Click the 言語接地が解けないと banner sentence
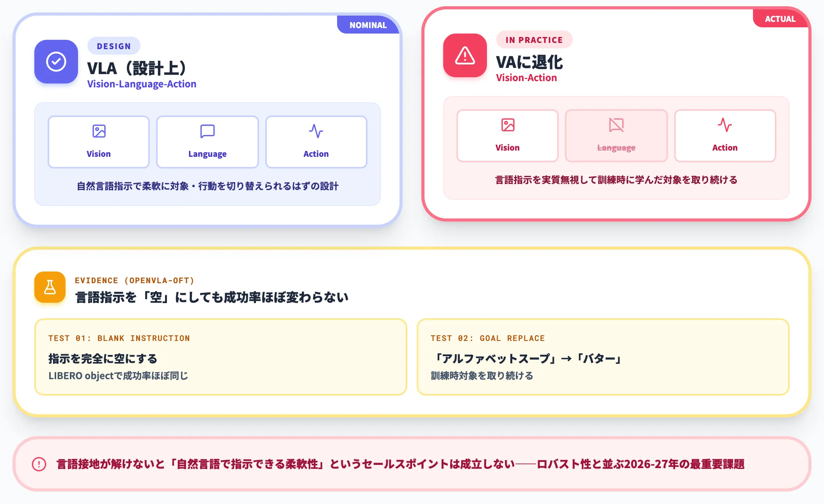This screenshot has width=824, height=504. 401,464
